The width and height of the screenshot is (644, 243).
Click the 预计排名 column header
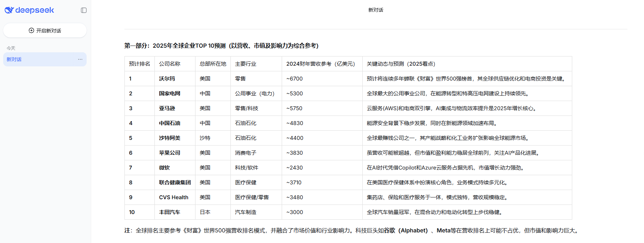click(x=140, y=64)
